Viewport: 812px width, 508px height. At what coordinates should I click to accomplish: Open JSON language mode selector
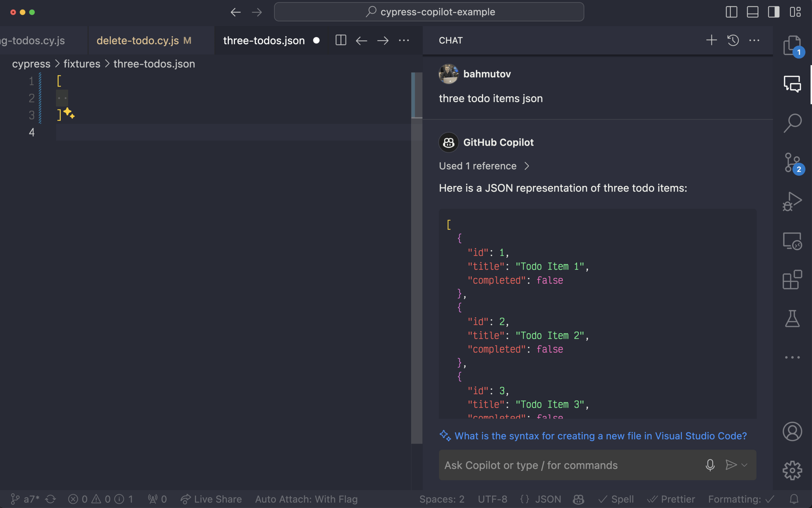(x=547, y=499)
